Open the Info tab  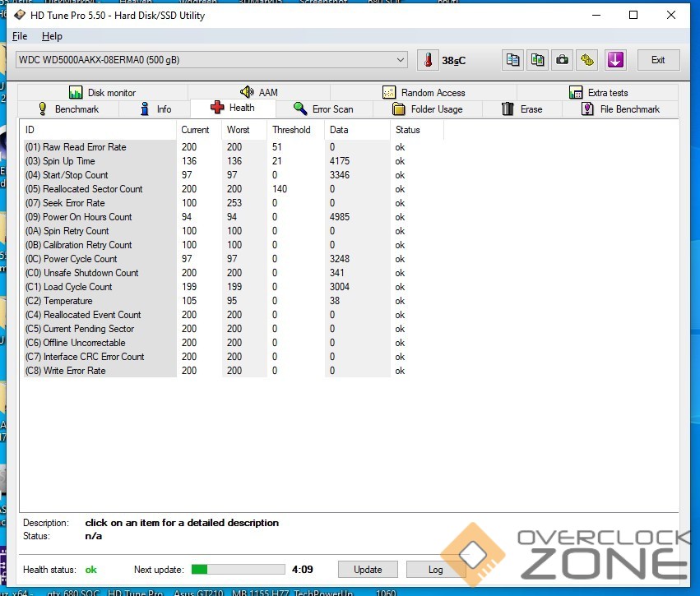point(155,109)
